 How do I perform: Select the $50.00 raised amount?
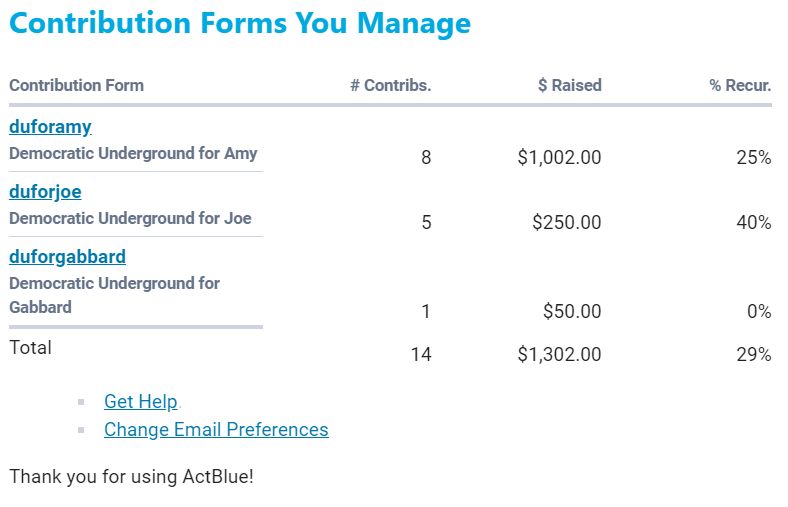click(572, 312)
